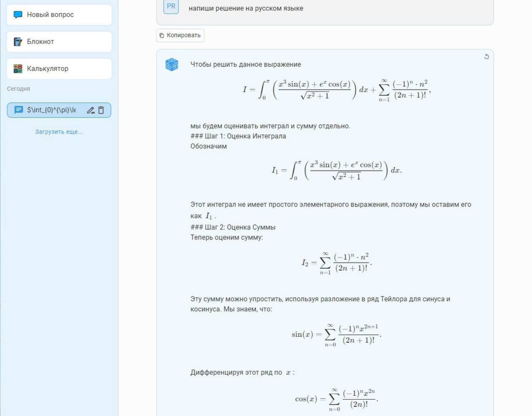Delete the chat with the trash icon
The image size is (532, 416).
[101, 110]
